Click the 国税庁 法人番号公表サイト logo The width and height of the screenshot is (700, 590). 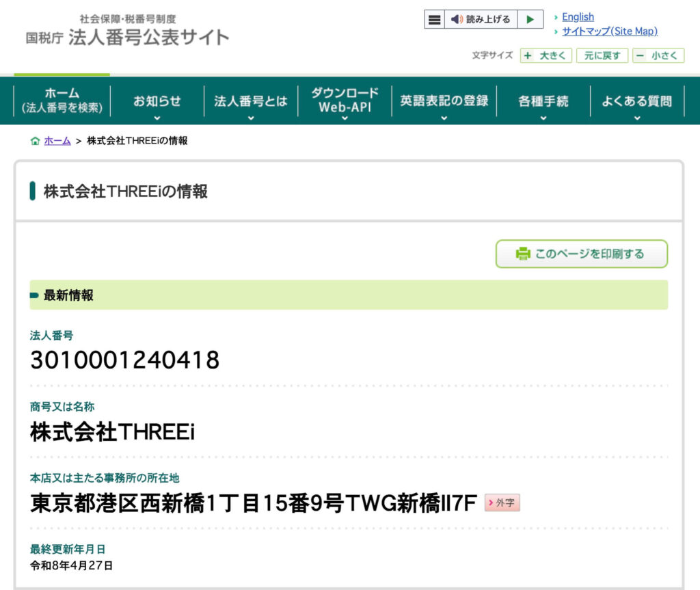[x=127, y=31]
